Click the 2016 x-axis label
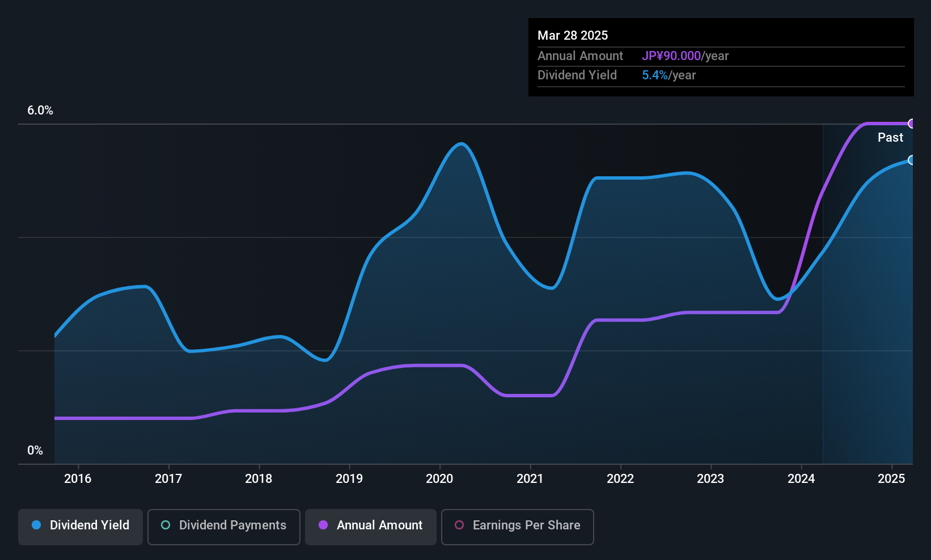 78,479
